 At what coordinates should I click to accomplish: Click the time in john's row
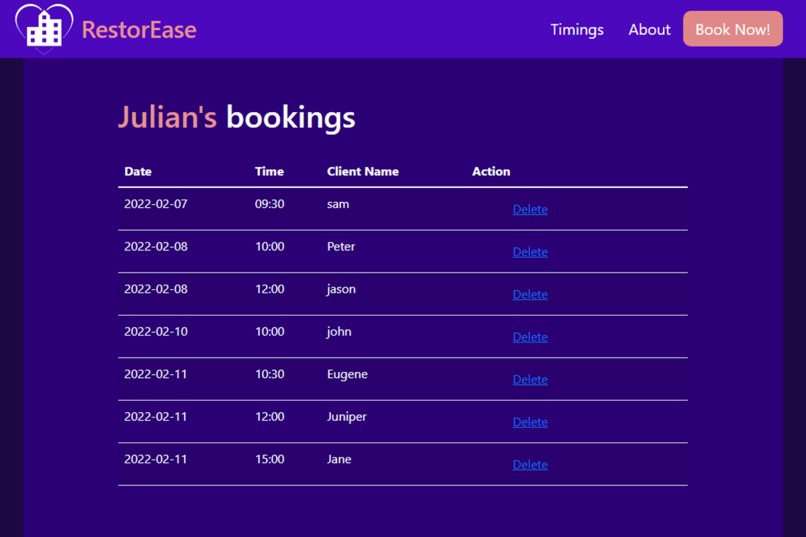coord(269,332)
